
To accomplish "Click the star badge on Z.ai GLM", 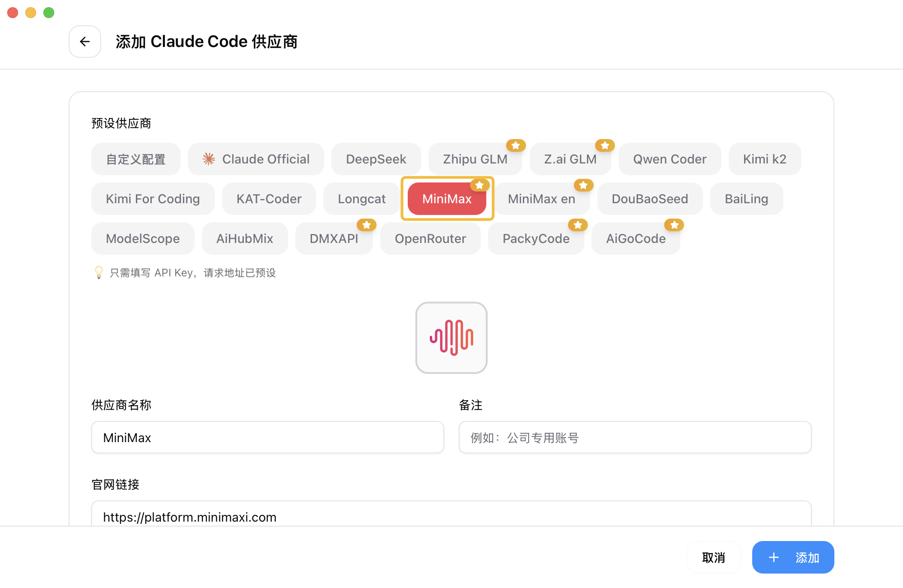I will tap(605, 145).
